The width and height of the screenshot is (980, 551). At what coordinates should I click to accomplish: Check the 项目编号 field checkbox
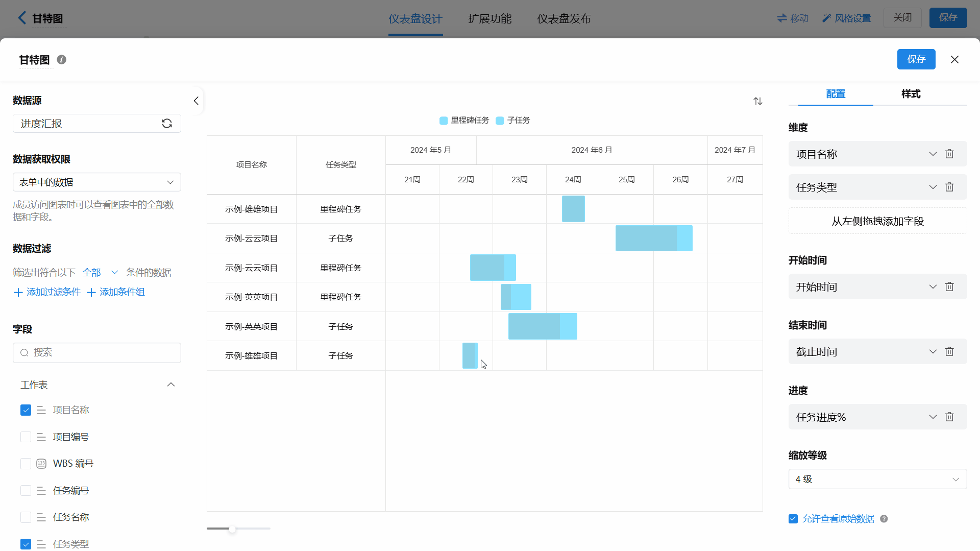click(26, 437)
